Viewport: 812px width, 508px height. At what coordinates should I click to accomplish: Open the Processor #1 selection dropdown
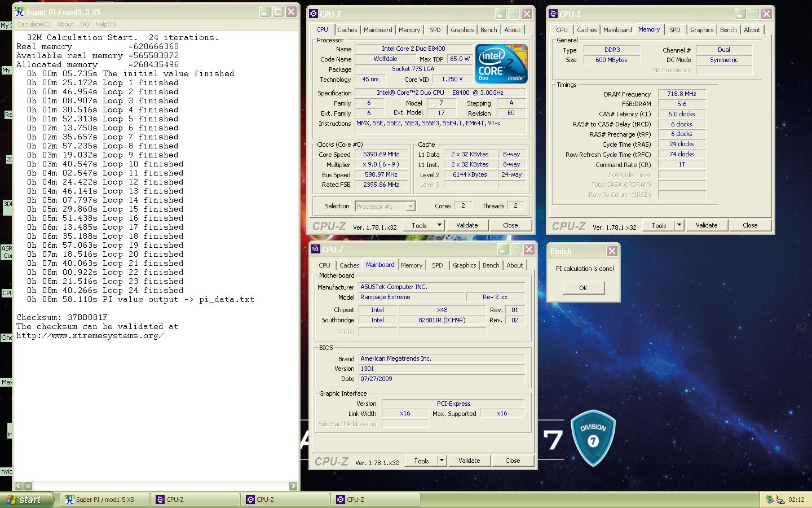[x=385, y=207]
